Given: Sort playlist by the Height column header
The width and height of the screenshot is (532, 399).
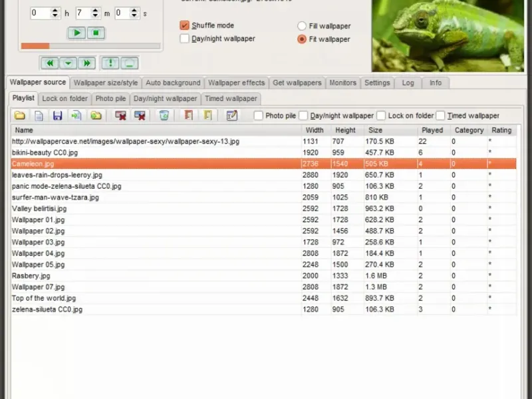Looking at the screenshot, I should pyautogui.click(x=347, y=130).
